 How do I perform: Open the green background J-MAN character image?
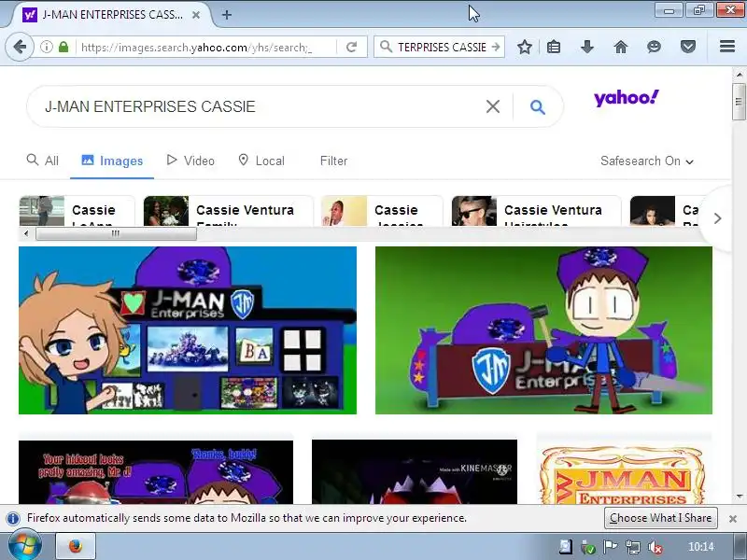point(543,330)
